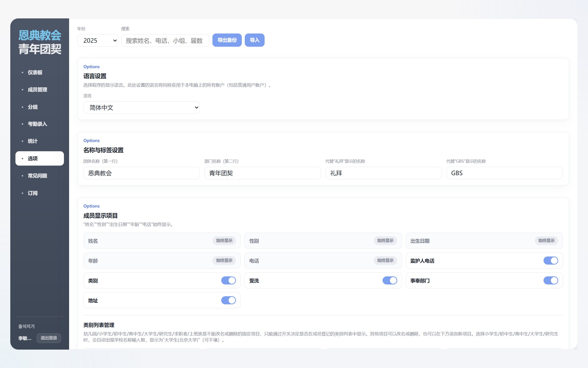588x368 pixels.
Task: Click the 类别列表管理 heading
Action: tap(99, 325)
